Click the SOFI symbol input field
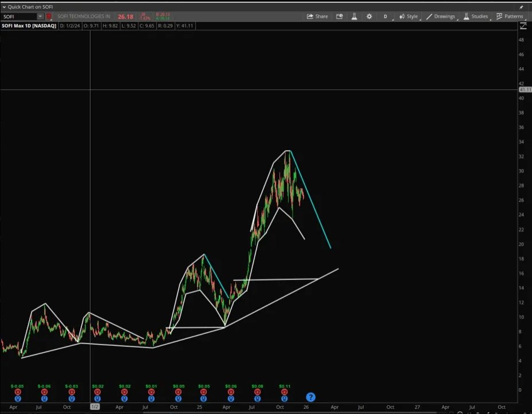The image size is (532, 414). coord(19,16)
